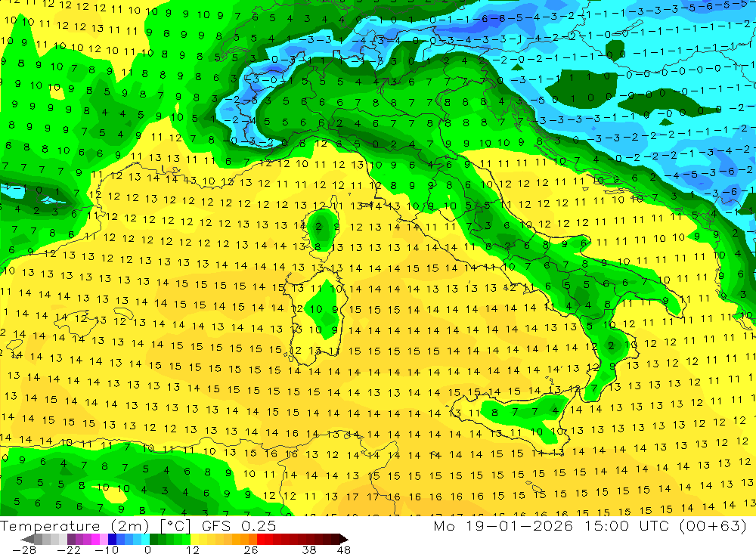Click the '-10' legend value

point(107,550)
